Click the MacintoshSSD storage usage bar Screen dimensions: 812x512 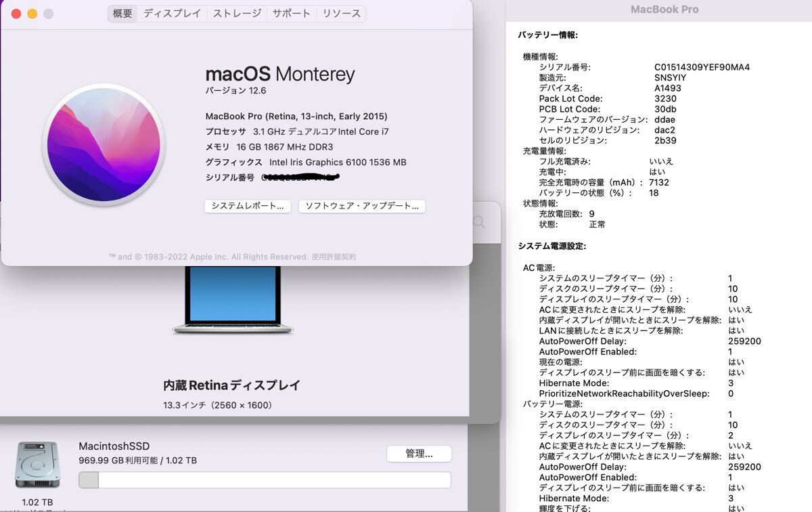tap(265, 480)
